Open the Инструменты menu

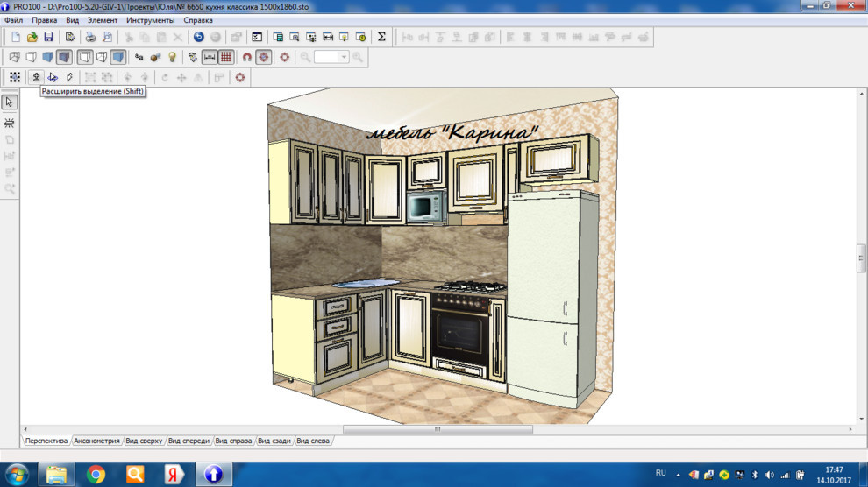(x=150, y=20)
